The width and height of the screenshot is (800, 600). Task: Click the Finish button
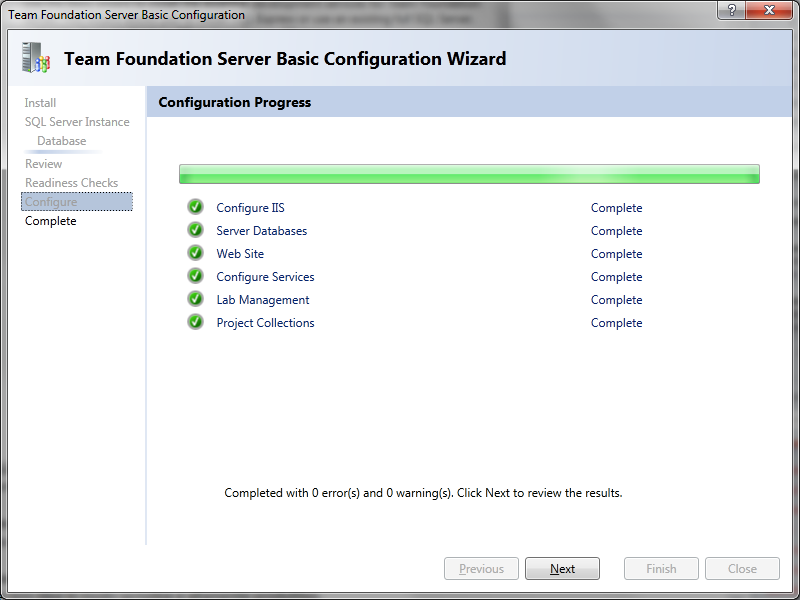(x=661, y=568)
